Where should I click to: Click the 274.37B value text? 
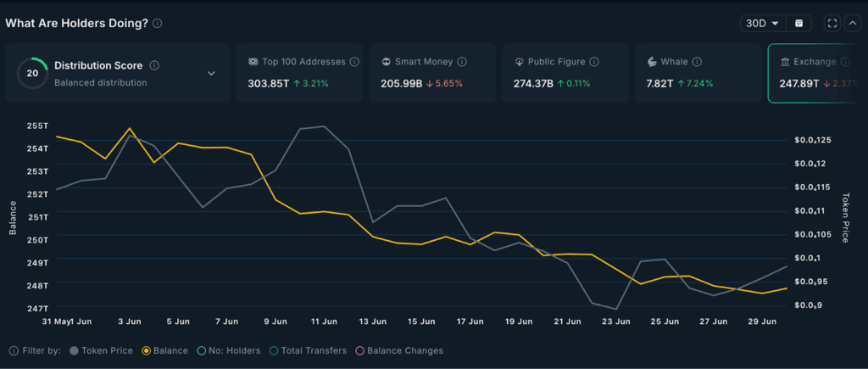click(x=534, y=84)
